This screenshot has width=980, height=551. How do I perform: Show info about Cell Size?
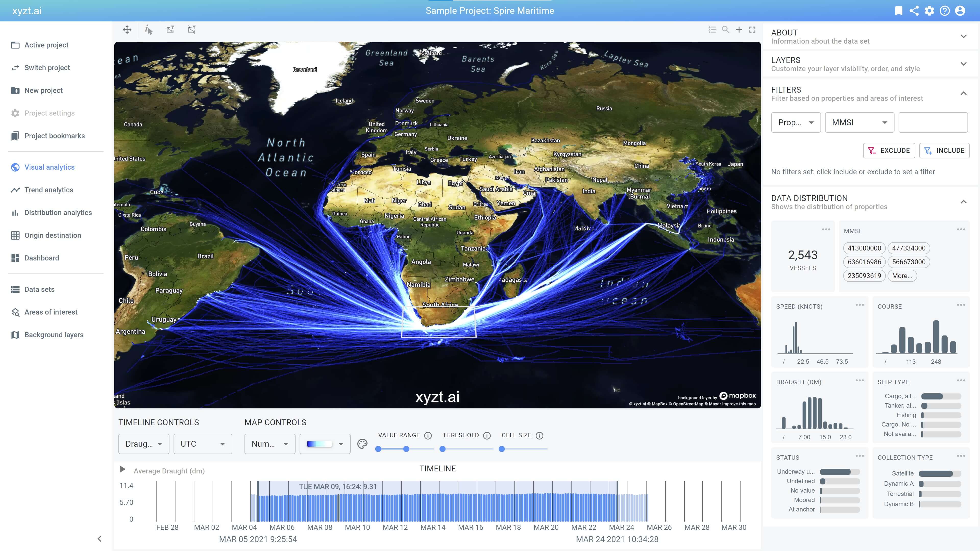[540, 435]
